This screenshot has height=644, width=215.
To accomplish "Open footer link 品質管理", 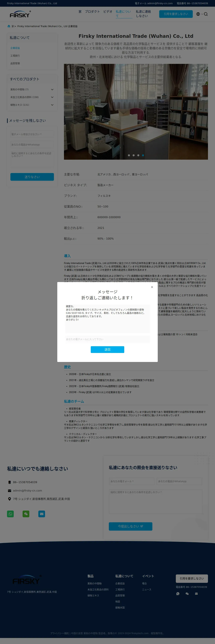I will pos(120,596).
